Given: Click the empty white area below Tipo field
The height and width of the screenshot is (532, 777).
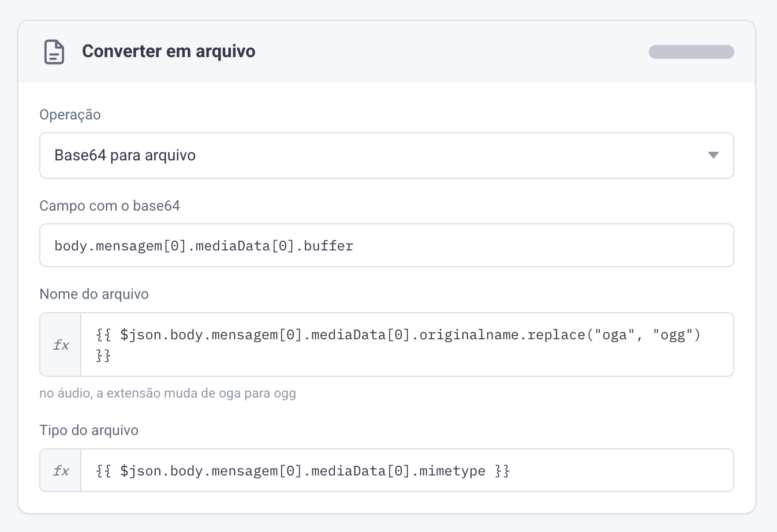Looking at the screenshot, I should pos(387,502).
